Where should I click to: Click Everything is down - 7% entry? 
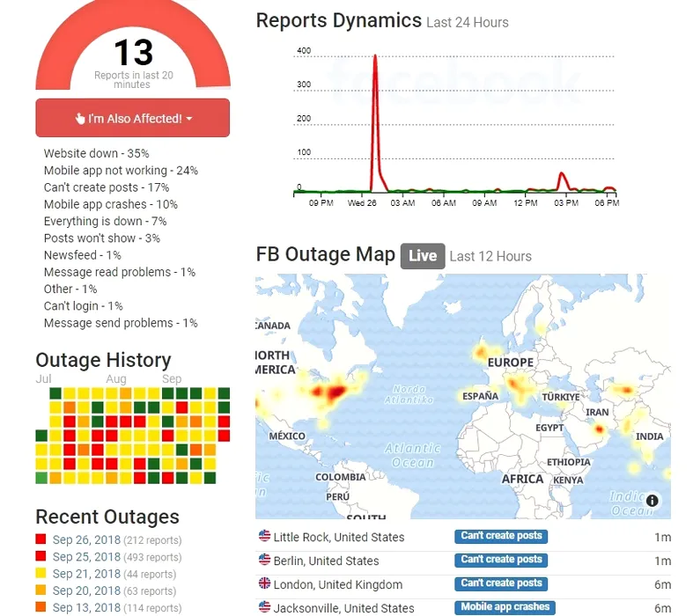[x=105, y=221]
